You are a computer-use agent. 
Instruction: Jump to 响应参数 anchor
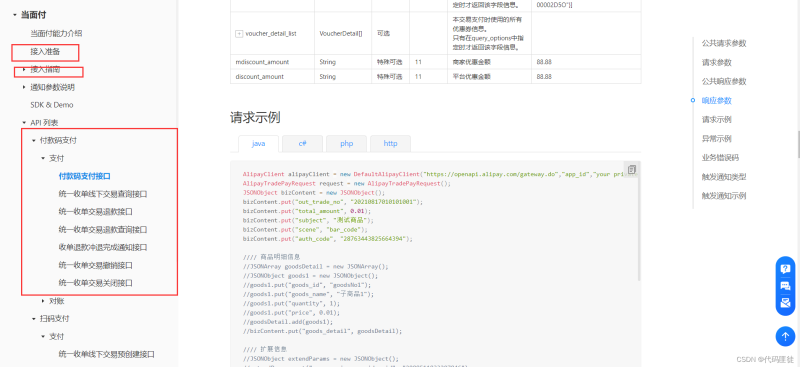716,101
